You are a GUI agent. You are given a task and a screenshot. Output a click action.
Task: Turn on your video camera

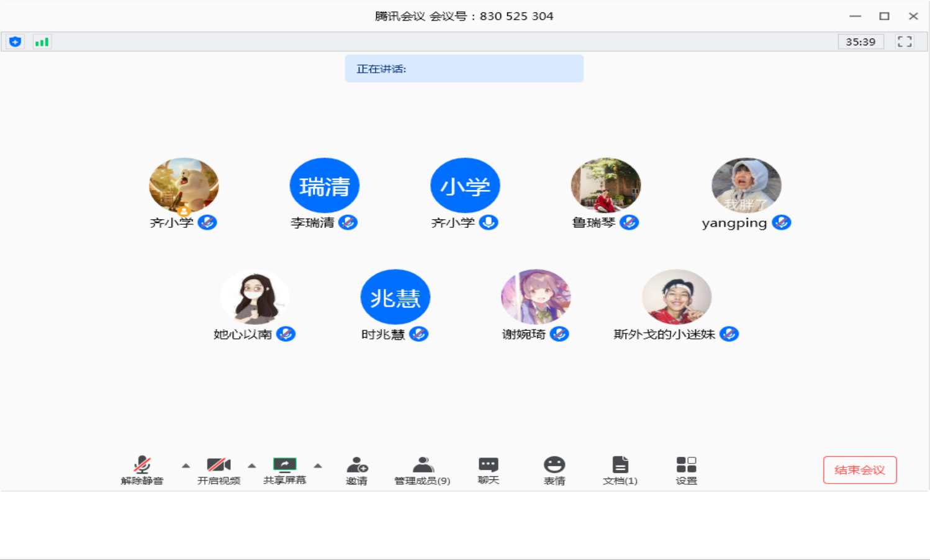(x=219, y=471)
